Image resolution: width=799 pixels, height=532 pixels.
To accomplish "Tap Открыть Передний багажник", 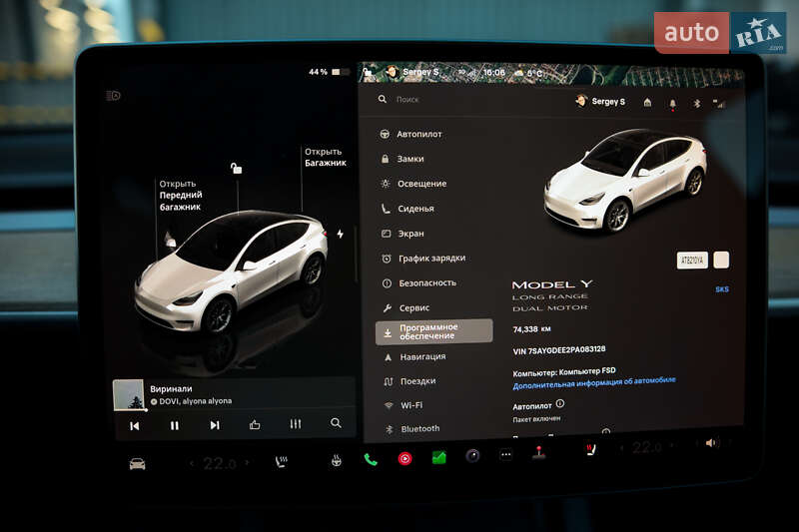I will click(181, 195).
